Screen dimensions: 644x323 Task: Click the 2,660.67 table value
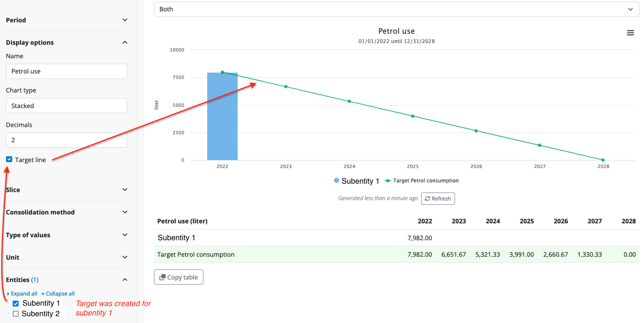click(x=555, y=255)
